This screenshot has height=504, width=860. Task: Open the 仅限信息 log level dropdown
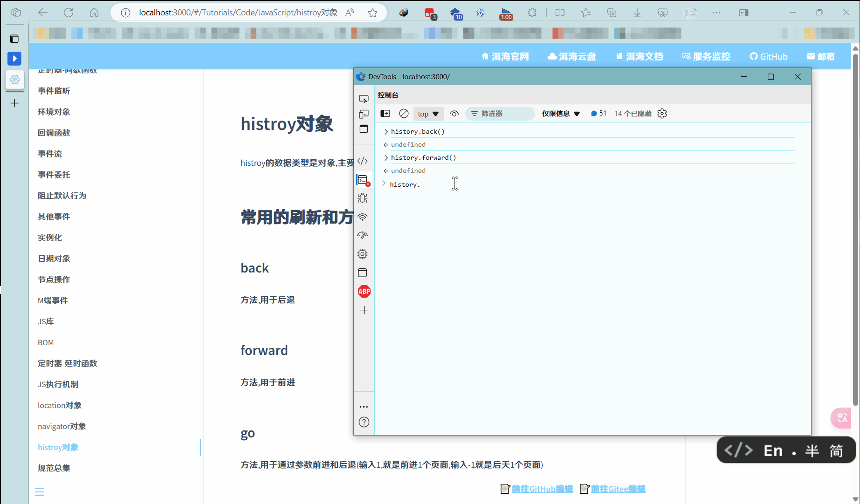tap(561, 114)
